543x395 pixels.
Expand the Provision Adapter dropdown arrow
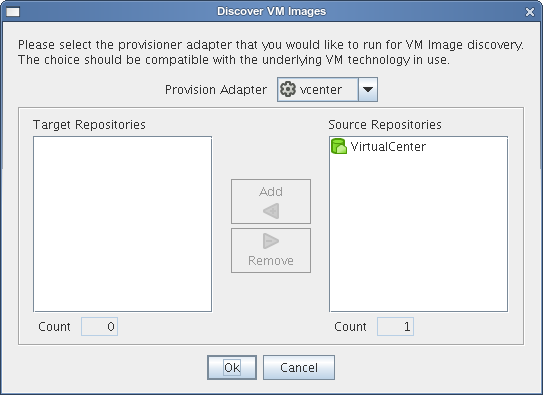(x=367, y=90)
